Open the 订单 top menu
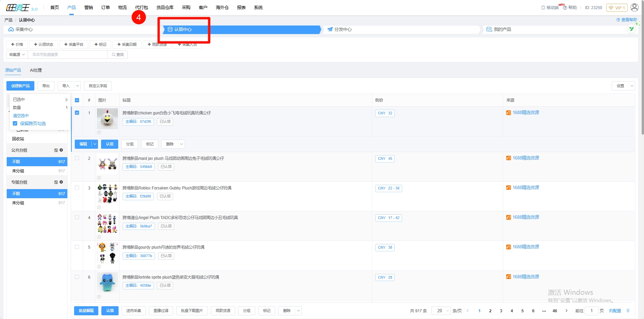The image size is (644, 319). pos(105,7)
